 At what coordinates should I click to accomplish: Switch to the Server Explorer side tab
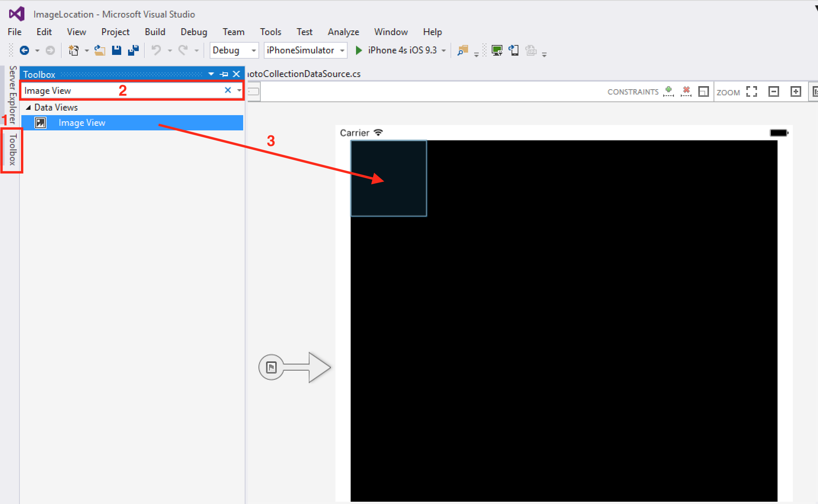pyautogui.click(x=13, y=95)
